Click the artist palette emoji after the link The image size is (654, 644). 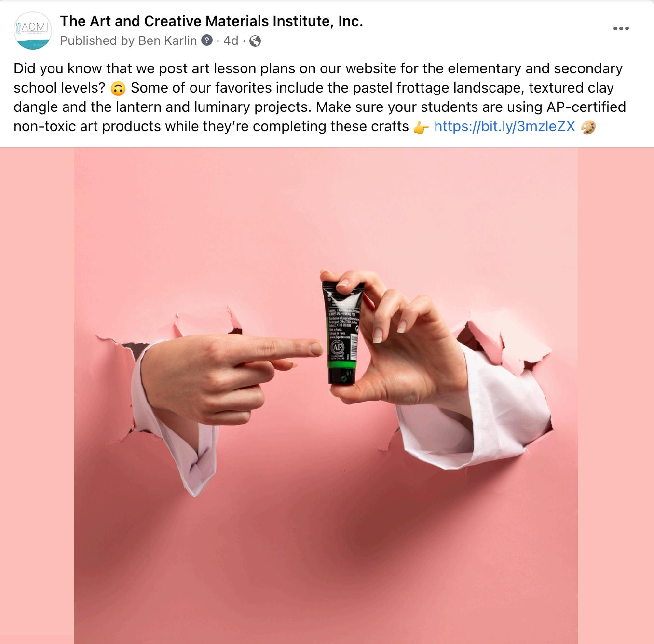pos(588,127)
